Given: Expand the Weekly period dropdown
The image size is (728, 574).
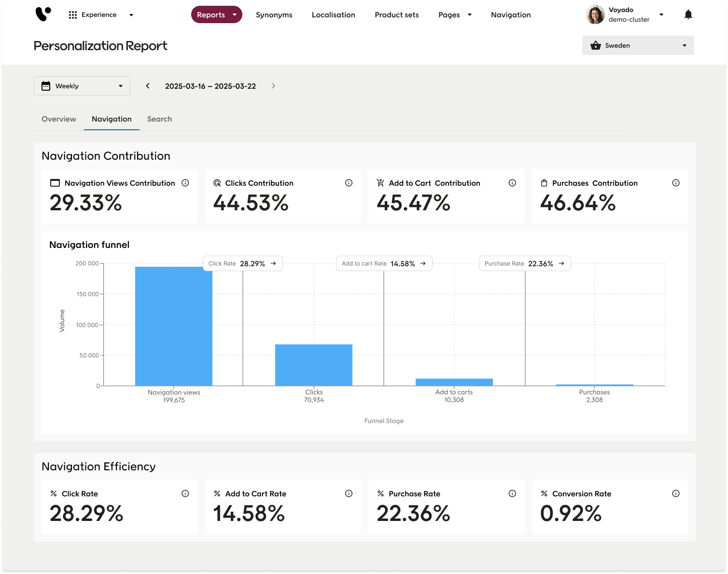Looking at the screenshot, I should coord(82,86).
